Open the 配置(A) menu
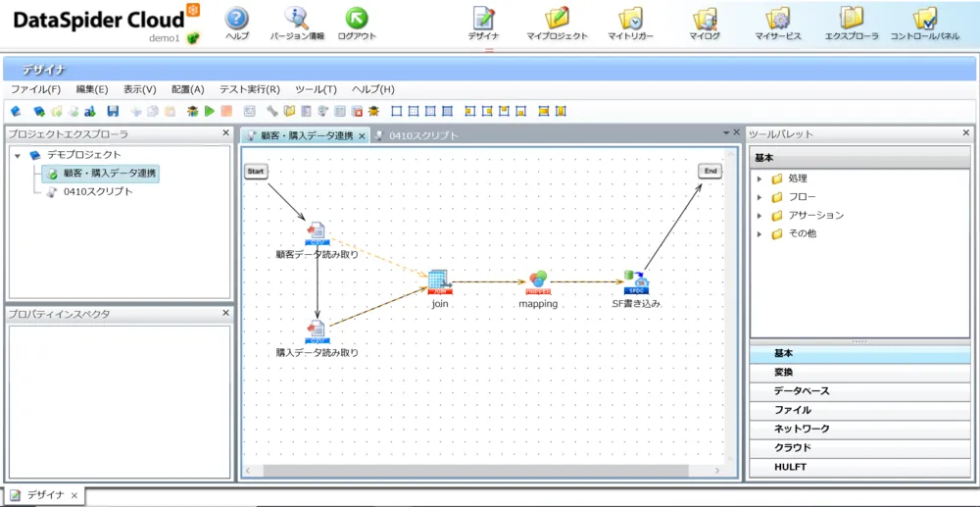 tap(188, 89)
